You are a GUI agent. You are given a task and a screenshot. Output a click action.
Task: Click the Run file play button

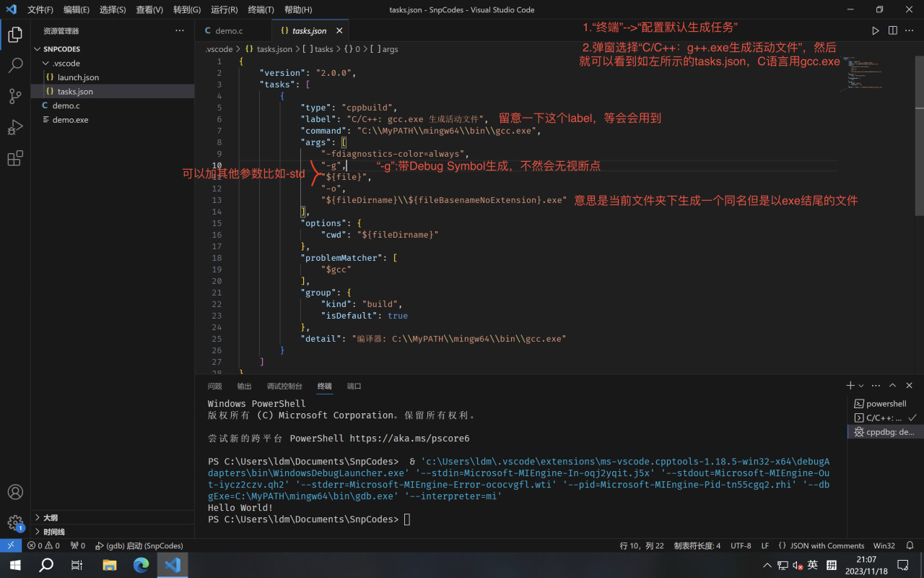(x=875, y=31)
